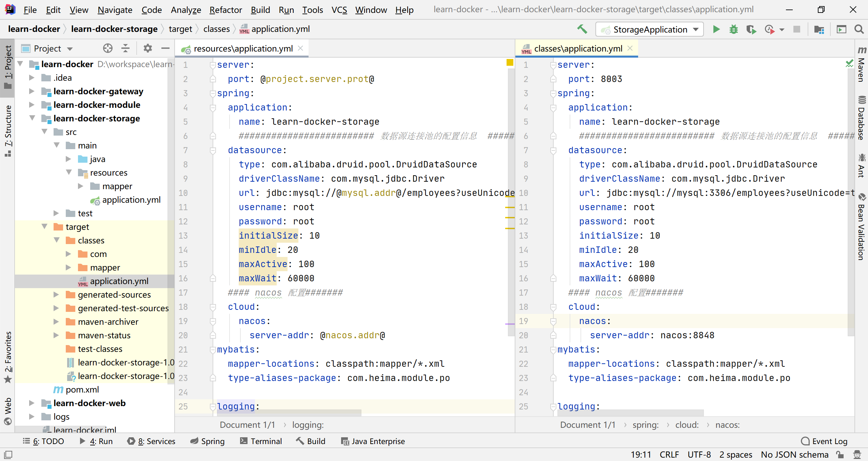Open the Event Log

[x=824, y=441]
